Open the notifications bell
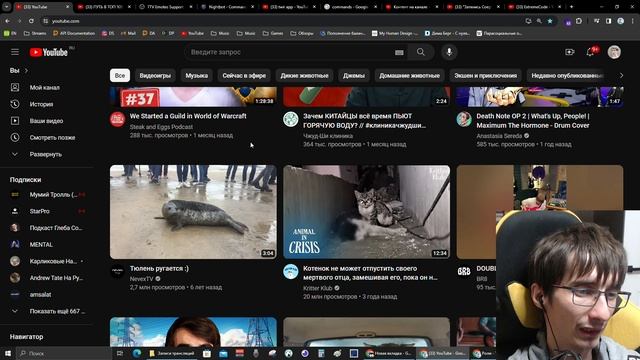 [x=590, y=52]
